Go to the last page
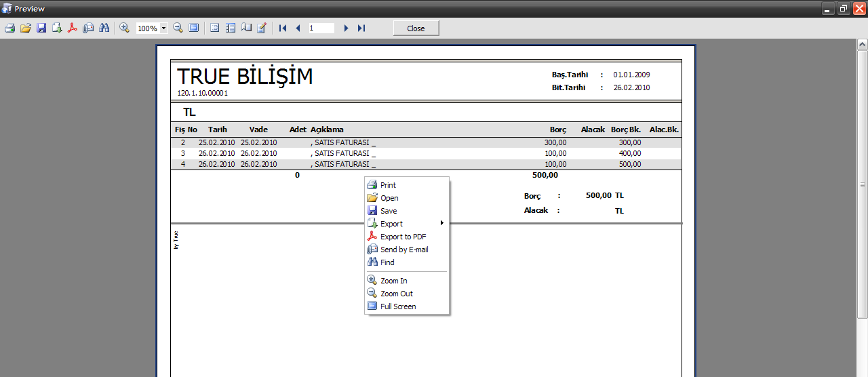The width and height of the screenshot is (868, 377). 361,28
